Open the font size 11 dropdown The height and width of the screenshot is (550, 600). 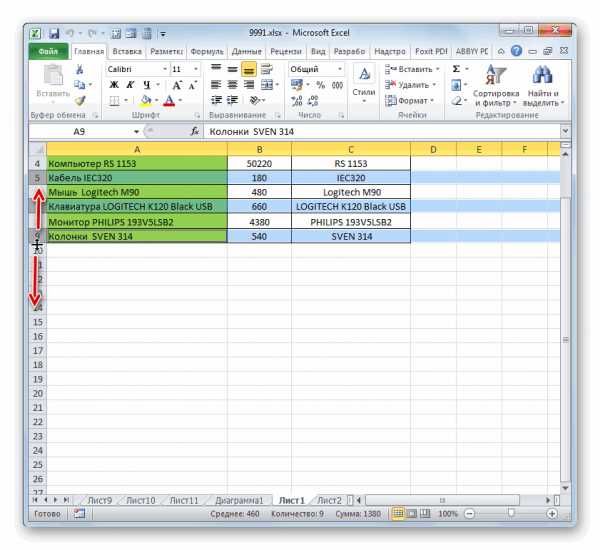(x=196, y=69)
